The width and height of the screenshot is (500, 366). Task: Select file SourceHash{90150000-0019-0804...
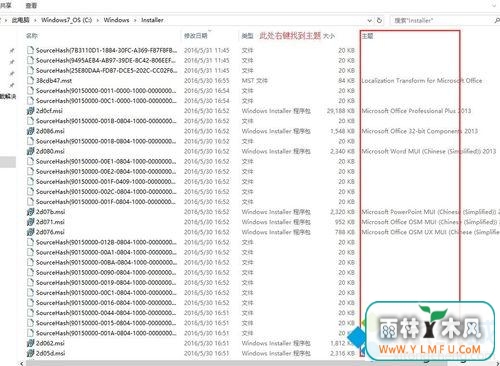click(x=106, y=282)
